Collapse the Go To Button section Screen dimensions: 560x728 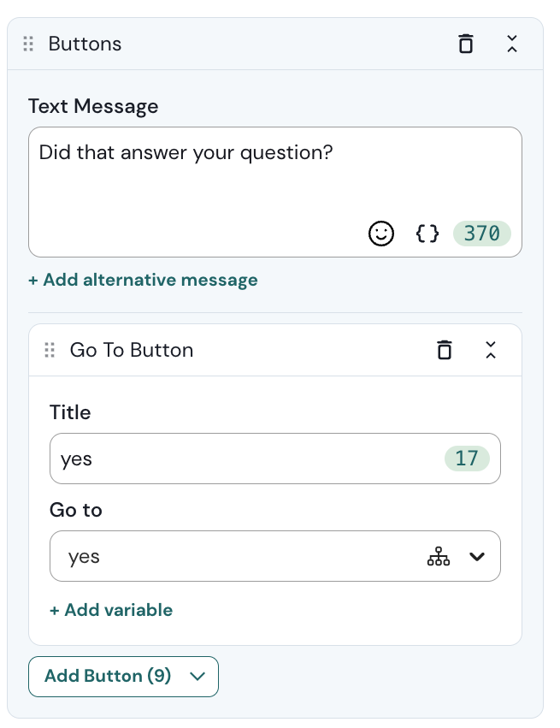[x=491, y=350]
